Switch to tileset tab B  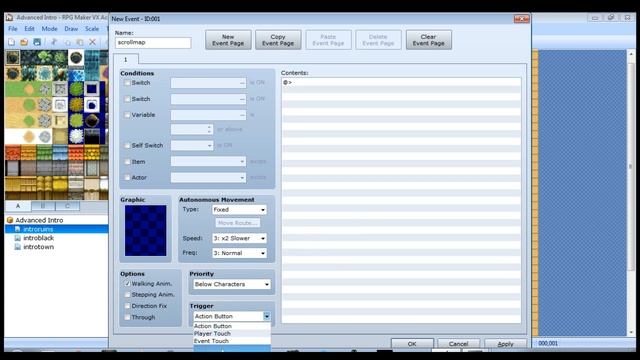click(42, 206)
